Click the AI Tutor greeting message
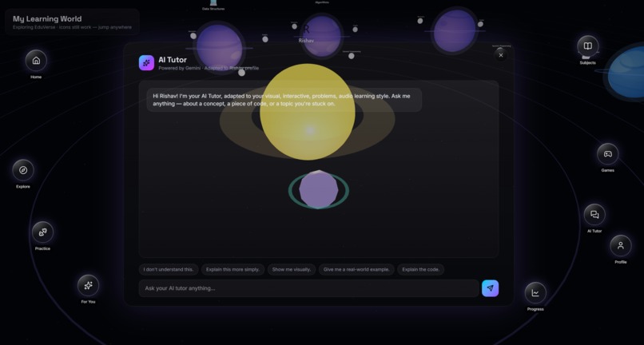This screenshot has height=345, width=644. [284, 100]
